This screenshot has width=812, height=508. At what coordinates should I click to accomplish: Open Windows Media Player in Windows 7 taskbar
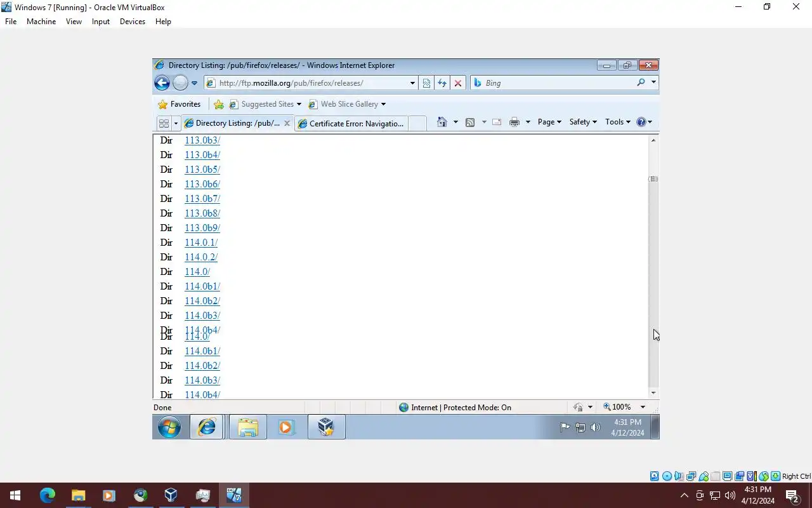point(286,427)
